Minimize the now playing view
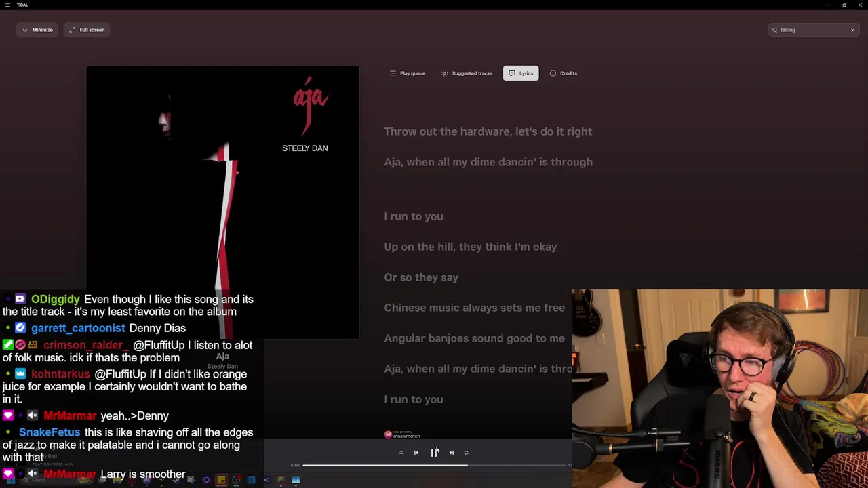Viewport: 868px width, 488px height. tap(37, 30)
